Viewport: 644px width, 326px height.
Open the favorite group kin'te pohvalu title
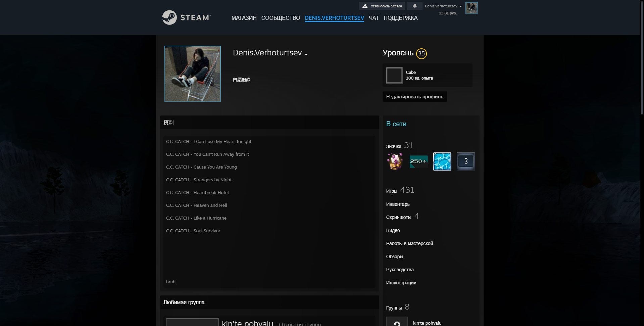coord(247,323)
